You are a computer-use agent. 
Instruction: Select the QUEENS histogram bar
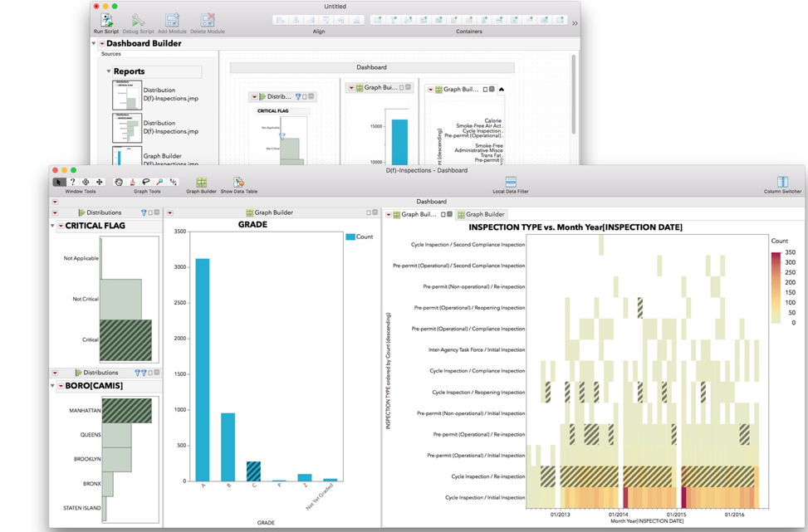point(116,435)
